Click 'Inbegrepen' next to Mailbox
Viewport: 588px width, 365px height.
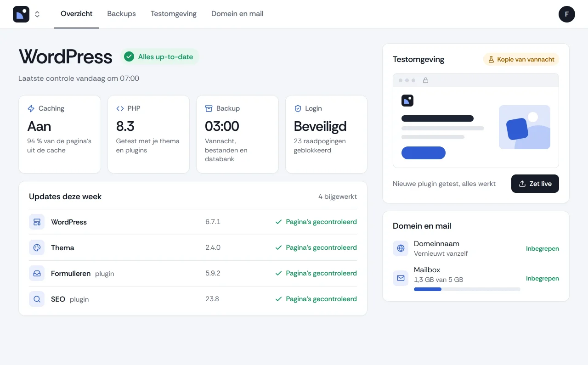coord(543,278)
